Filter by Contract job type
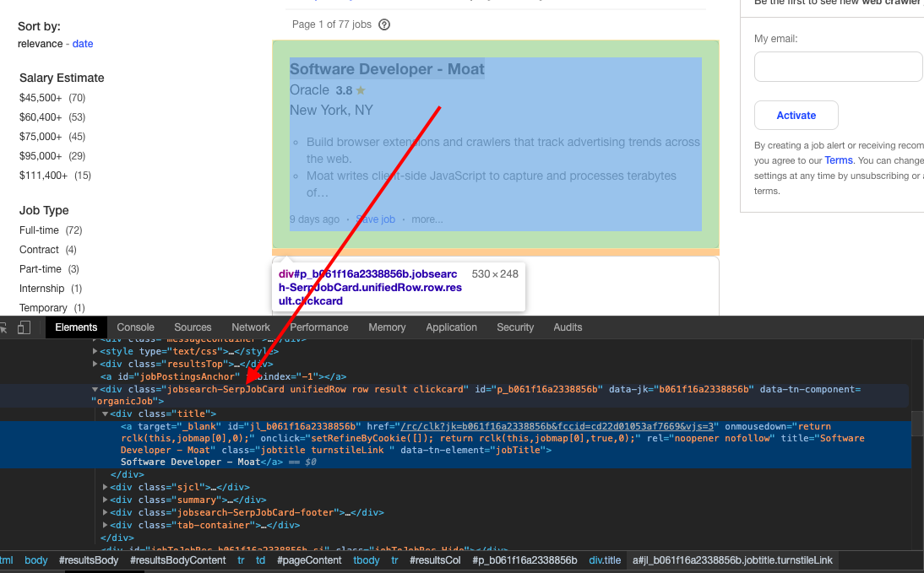The width and height of the screenshot is (924, 573). click(x=38, y=249)
